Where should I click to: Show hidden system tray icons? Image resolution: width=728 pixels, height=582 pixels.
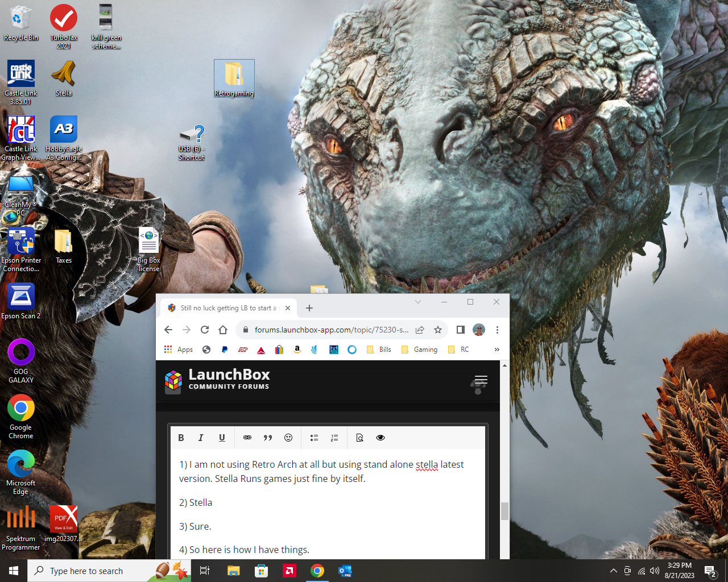613,571
